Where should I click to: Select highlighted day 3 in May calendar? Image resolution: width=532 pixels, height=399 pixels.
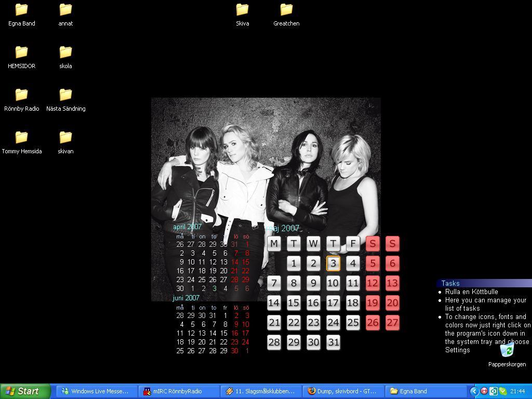333,263
